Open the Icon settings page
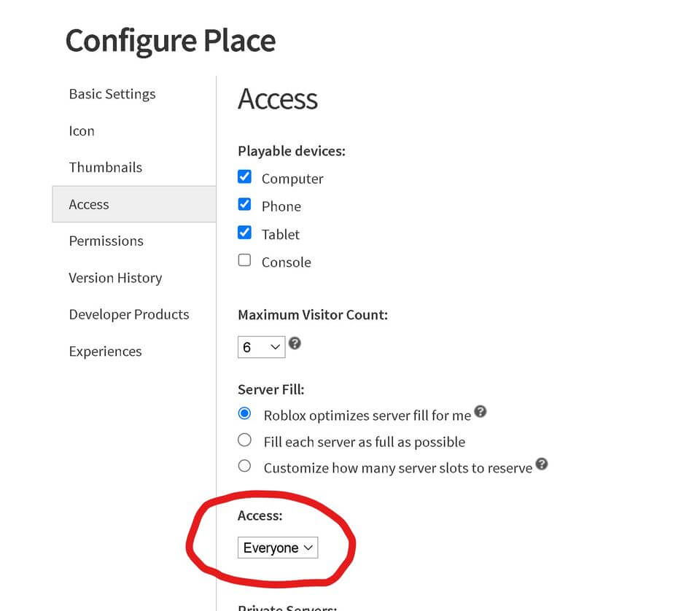 click(x=82, y=131)
